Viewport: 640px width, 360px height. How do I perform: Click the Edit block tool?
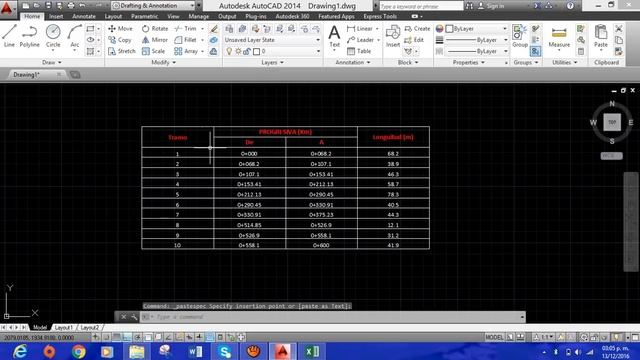click(x=414, y=40)
